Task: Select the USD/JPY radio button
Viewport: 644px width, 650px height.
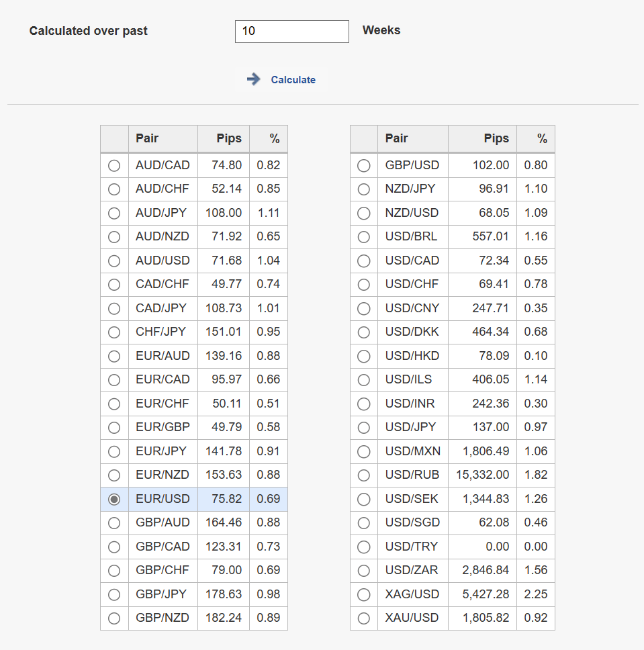Action: (364, 427)
